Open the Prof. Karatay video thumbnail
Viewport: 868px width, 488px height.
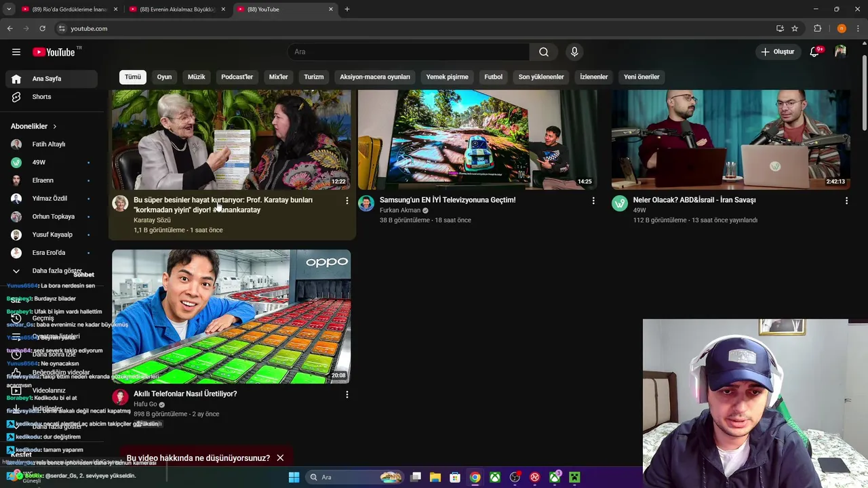point(231,140)
